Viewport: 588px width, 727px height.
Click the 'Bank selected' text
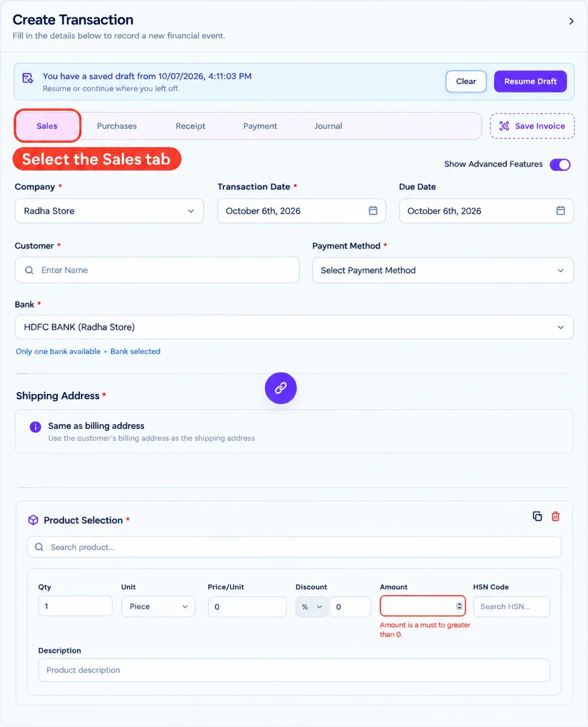(x=136, y=352)
